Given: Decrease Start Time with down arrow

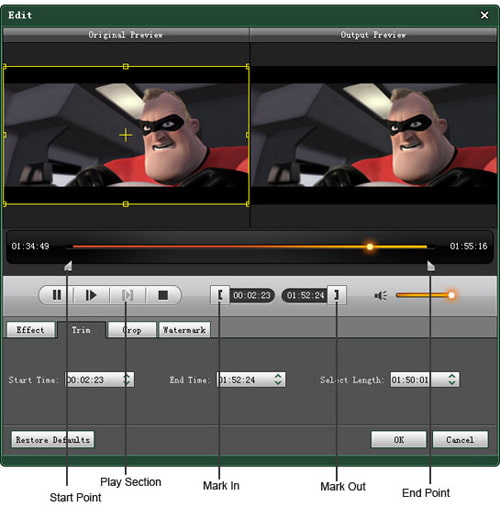Looking at the screenshot, I should 127,383.
